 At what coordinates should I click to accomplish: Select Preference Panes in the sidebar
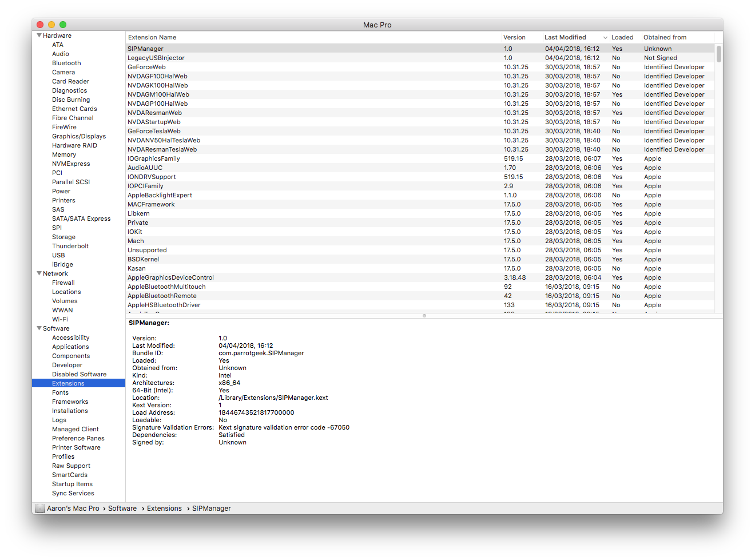(x=78, y=438)
